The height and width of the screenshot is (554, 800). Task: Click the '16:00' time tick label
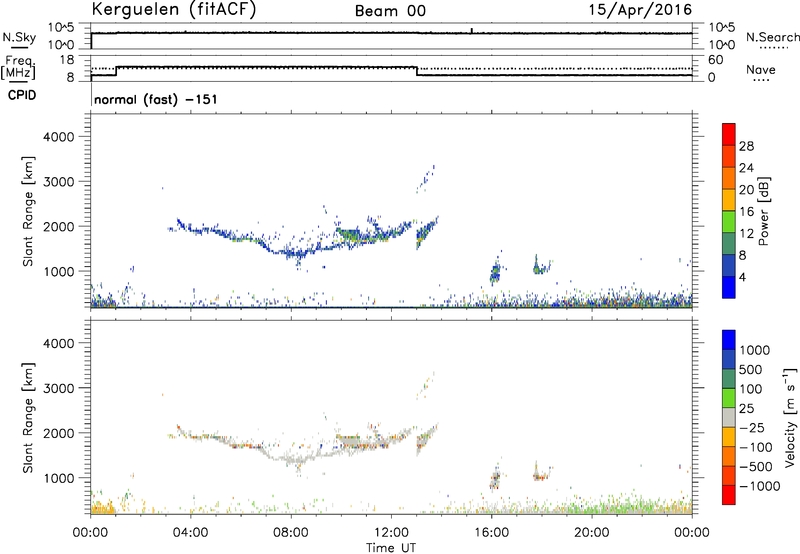pyautogui.click(x=491, y=533)
